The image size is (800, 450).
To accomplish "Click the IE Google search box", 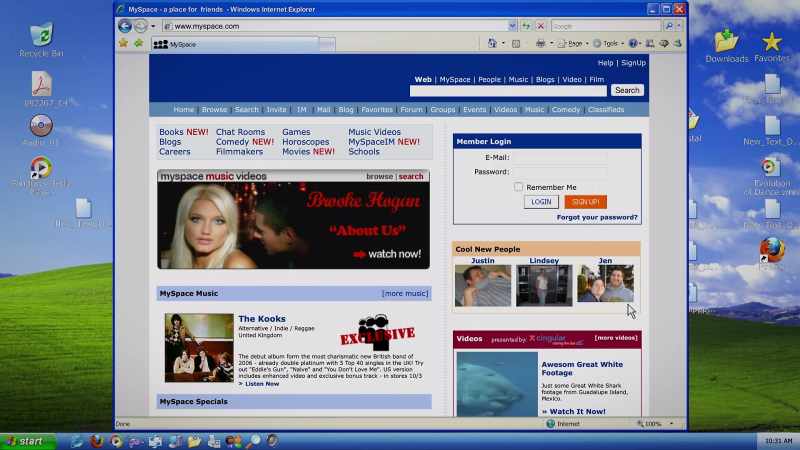I will click(x=606, y=26).
